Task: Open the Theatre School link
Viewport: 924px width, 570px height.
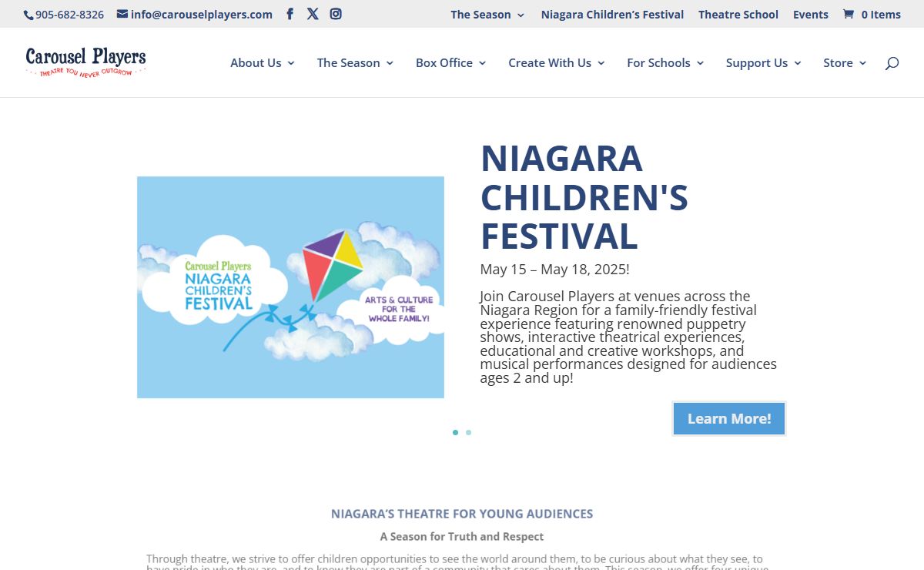Action: (x=738, y=14)
